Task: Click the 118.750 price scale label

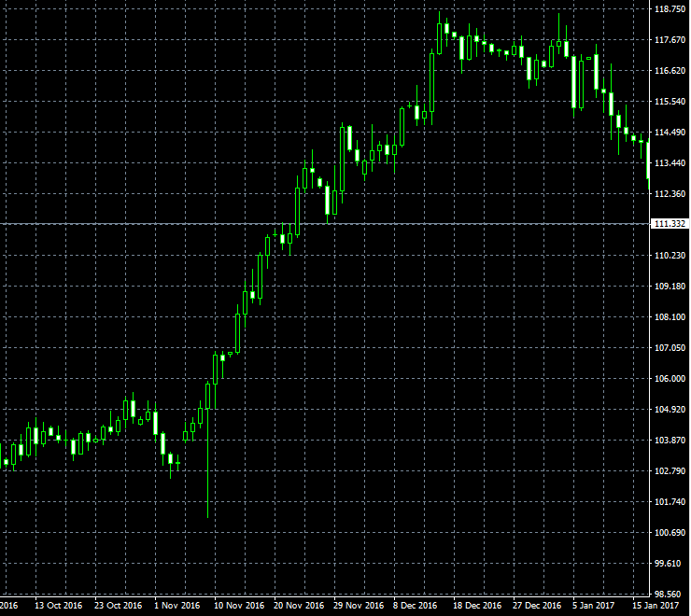Action: click(x=670, y=8)
